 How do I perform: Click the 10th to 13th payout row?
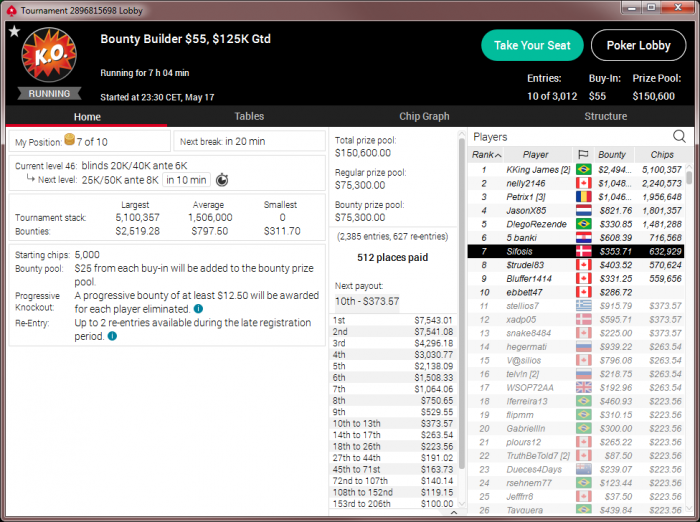click(x=393, y=423)
